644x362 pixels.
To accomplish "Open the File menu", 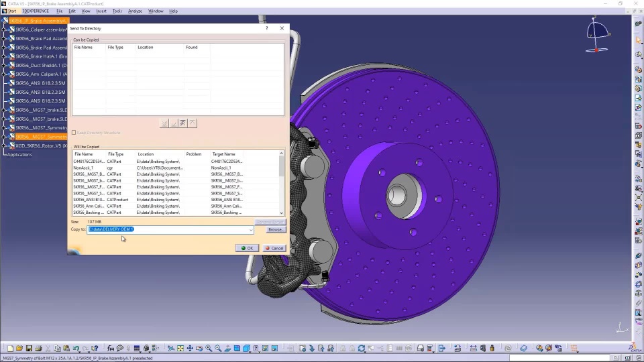I will (60, 11).
